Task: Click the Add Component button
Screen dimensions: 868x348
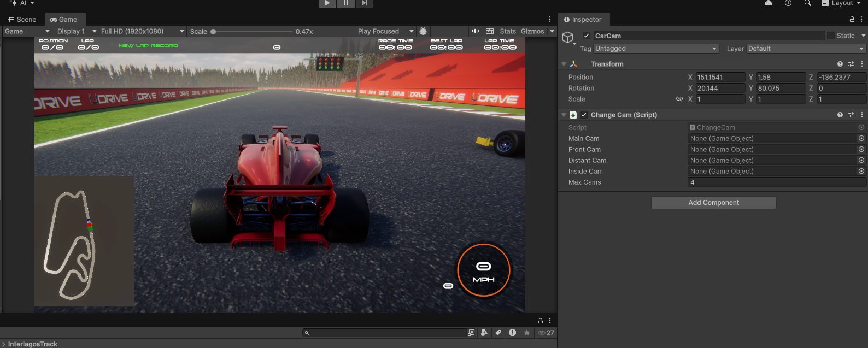Action: (713, 203)
